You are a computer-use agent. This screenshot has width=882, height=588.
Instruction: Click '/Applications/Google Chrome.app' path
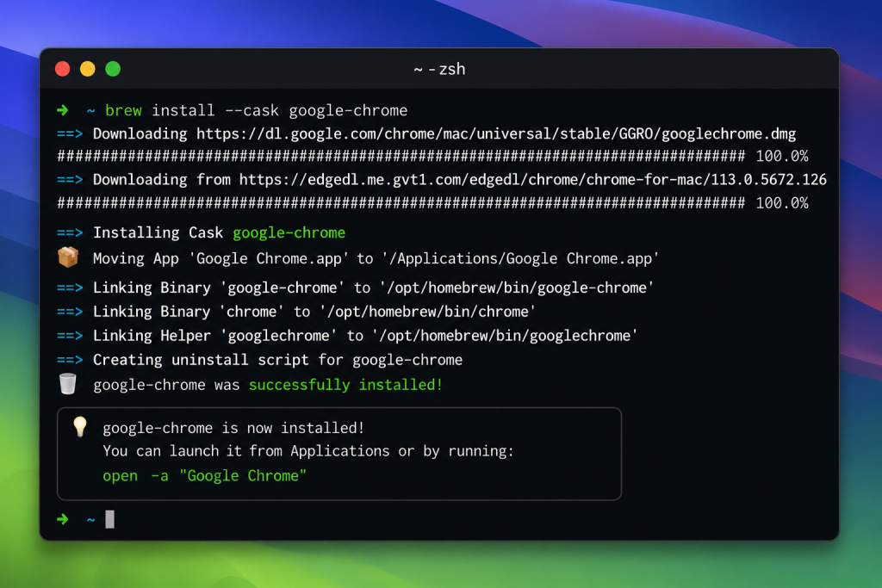(520, 258)
